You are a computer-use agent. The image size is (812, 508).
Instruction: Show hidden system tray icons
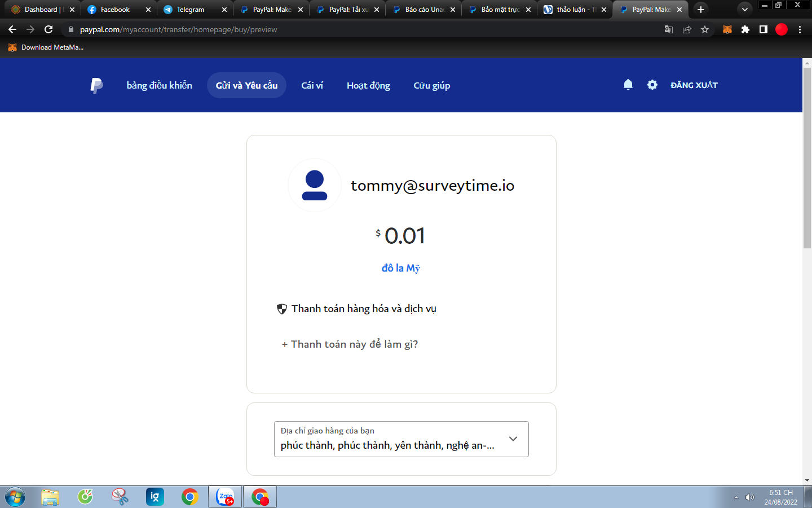(x=736, y=497)
